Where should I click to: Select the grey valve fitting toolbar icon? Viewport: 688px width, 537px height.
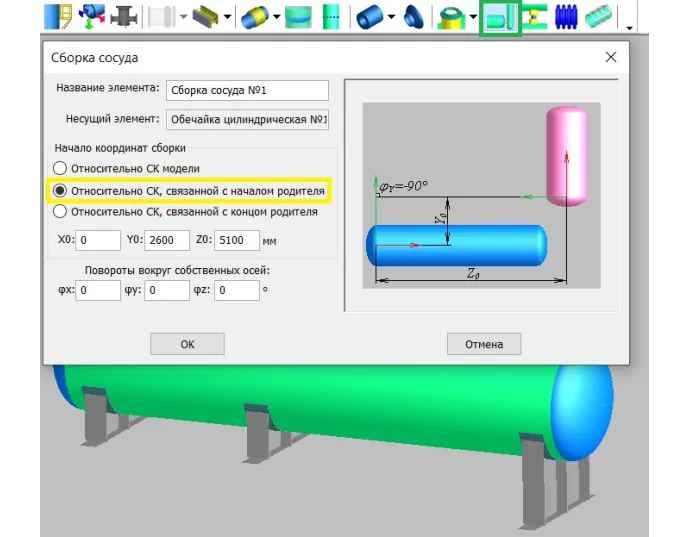point(126,17)
